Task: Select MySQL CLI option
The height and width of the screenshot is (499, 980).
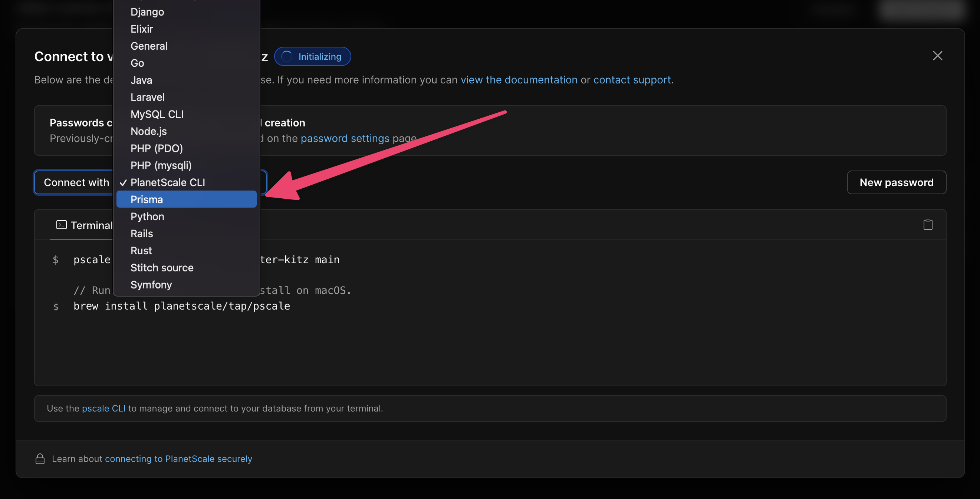Action: pos(157,114)
